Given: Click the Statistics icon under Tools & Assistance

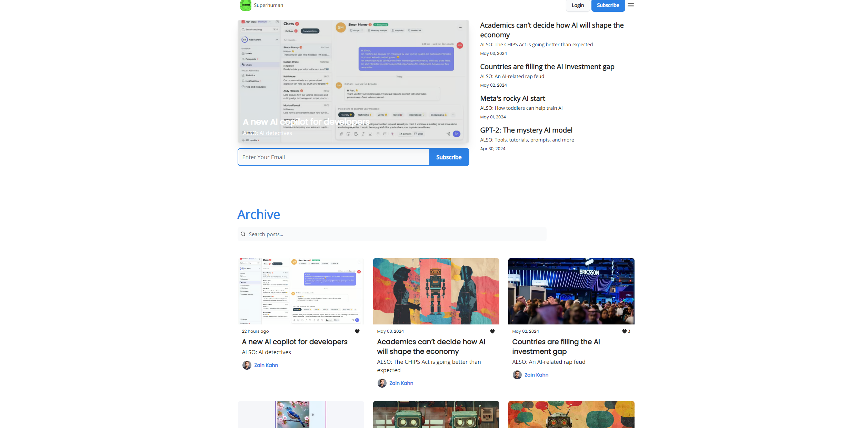Looking at the screenshot, I should pos(243,75).
